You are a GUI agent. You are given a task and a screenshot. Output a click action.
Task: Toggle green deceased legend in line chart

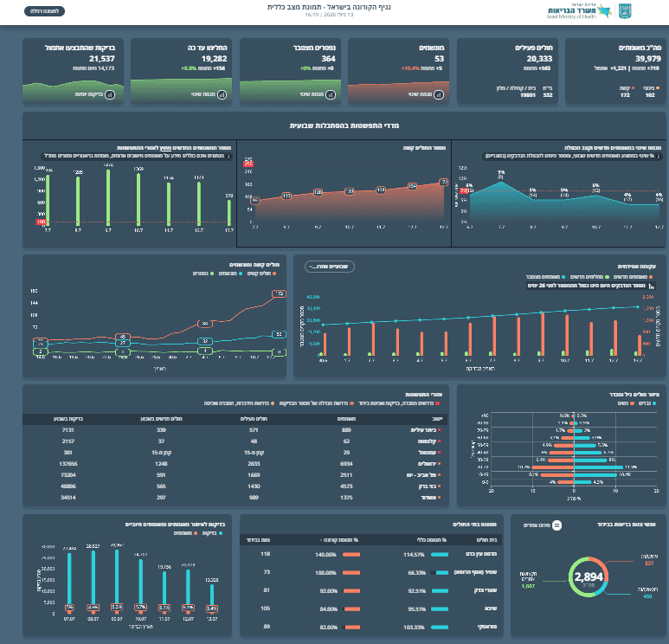[x=203, y=274]
